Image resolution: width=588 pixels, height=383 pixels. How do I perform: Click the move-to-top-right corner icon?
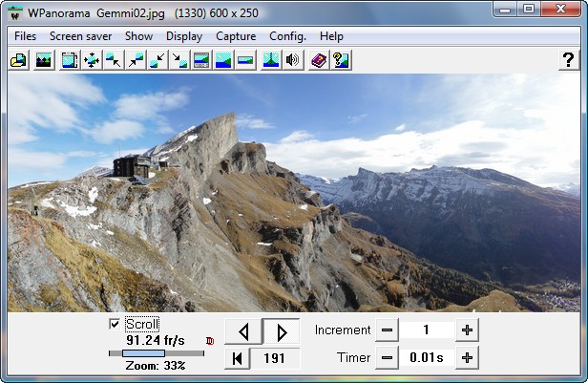pyautogui.click(x=136, y=60)
